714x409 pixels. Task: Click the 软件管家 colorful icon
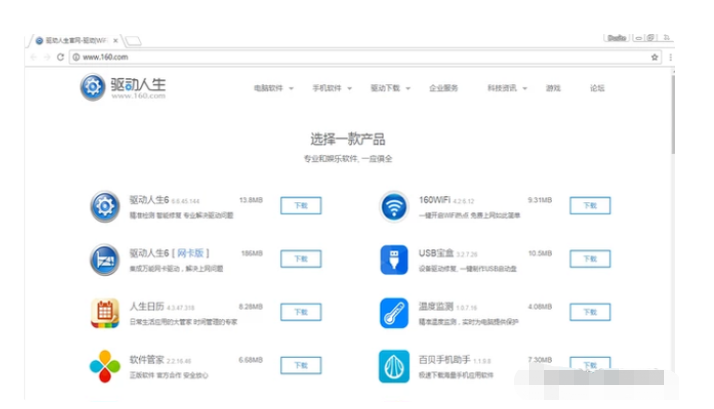(104, 366)
